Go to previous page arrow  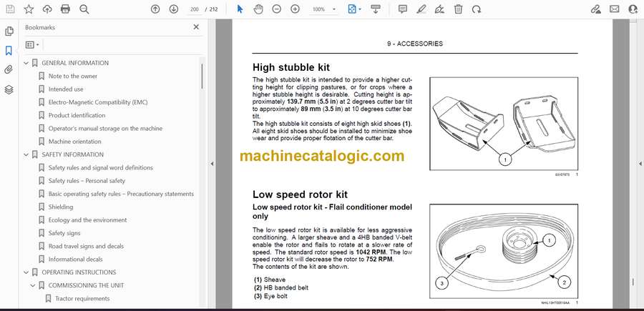155,9
